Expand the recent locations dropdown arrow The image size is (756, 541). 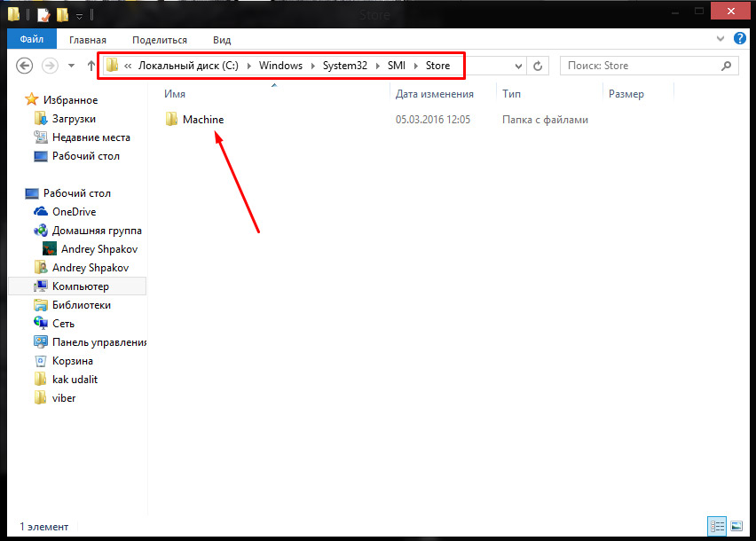pyautogui.click(x=71, y=66)
